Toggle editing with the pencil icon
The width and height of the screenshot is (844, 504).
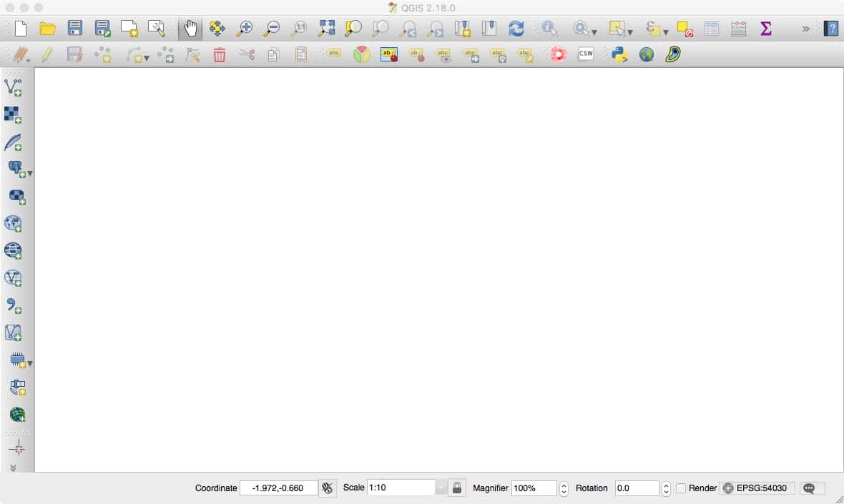pos(48,54)
